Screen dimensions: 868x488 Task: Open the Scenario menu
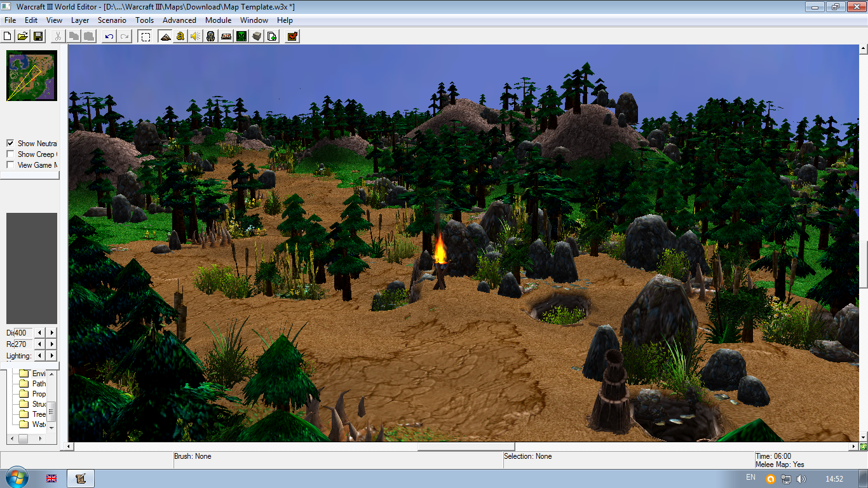click(x=112, y=20)
